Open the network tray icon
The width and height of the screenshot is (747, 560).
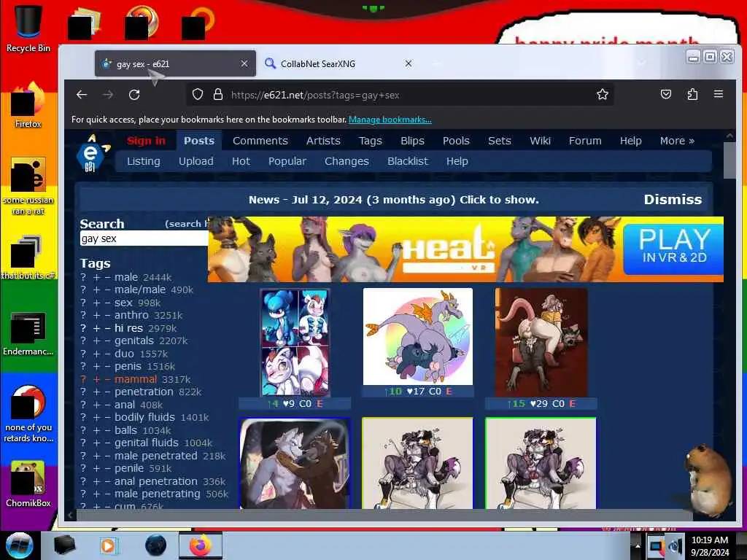pyautogui.click(x=656, y=546)
